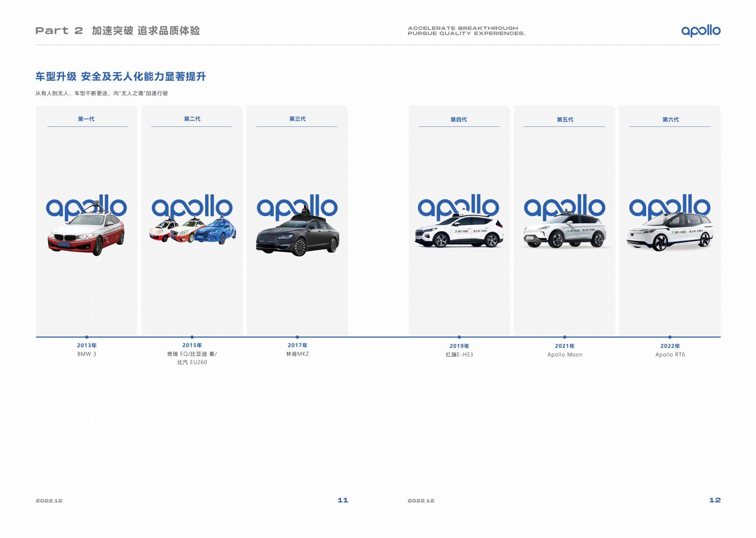Screen dimensions: 756x538
Task: Click the 奇瑞 EQ/比亚迪 秦/ label
Action: tap(192, 354)
